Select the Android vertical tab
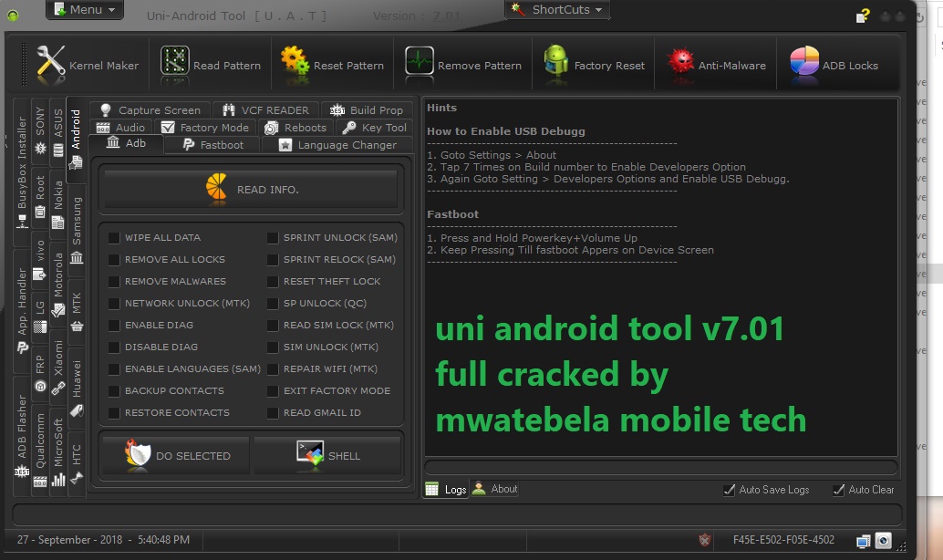Viewport: 943px width, 560px height. click(x=76, y=140)
